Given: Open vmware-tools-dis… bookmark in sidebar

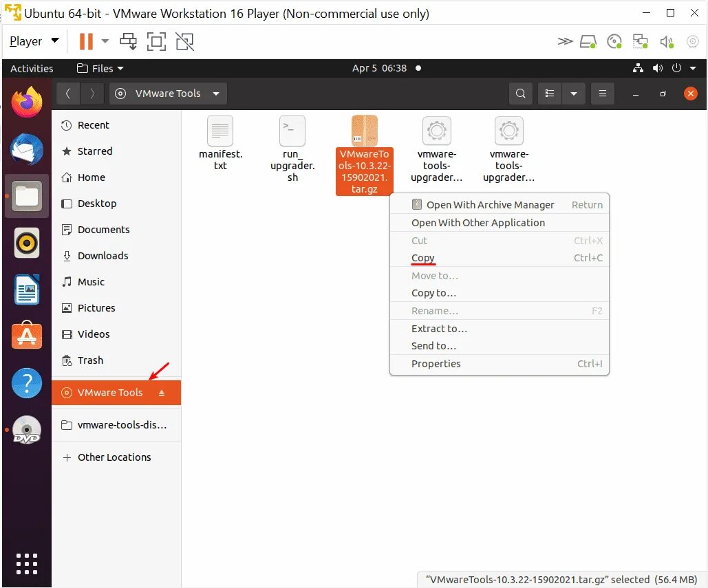Looking at the screenshot, I should [x=116, y=425].
